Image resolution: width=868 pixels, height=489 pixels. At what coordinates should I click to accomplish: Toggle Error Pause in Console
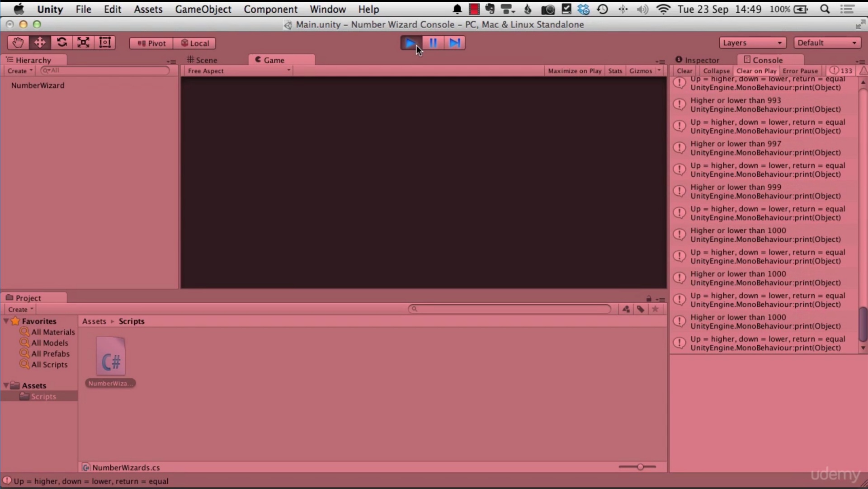(x=800, y=71)
